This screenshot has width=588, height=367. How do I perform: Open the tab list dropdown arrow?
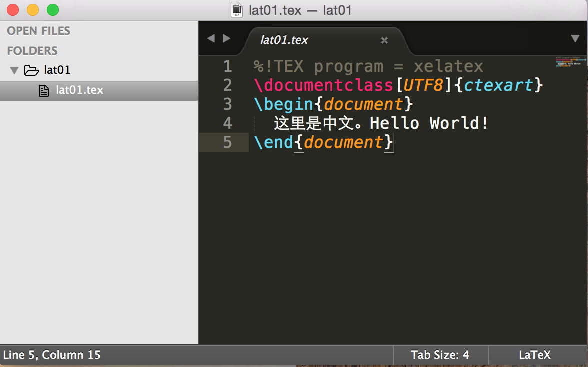575,38
